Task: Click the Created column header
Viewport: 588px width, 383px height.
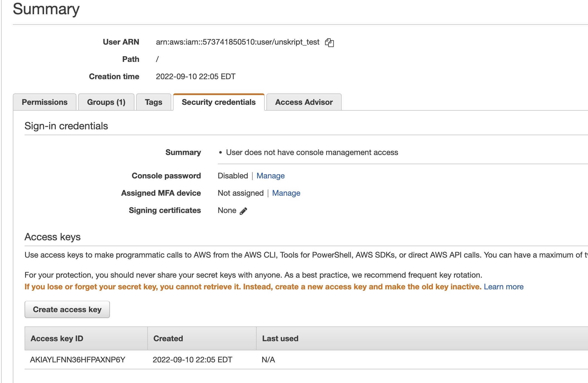Action: click(168, 339)
